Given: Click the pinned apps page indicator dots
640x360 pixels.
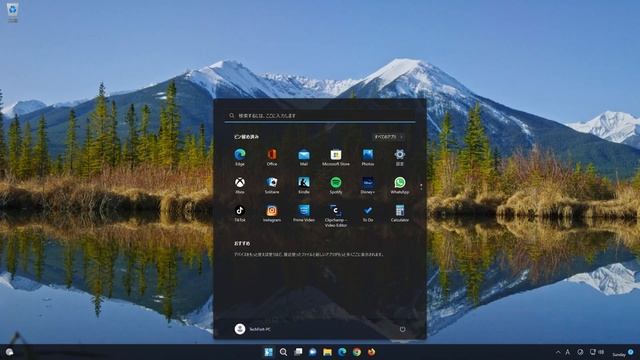Looking at the screenshot, I should click(421, 187).
